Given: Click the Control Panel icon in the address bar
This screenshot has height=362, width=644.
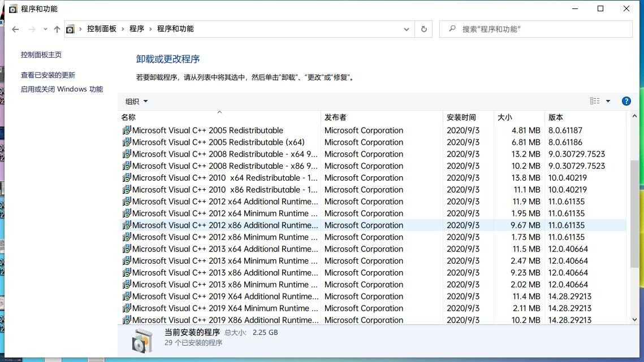Looking at the screenshot, I should tap(70, 28).
